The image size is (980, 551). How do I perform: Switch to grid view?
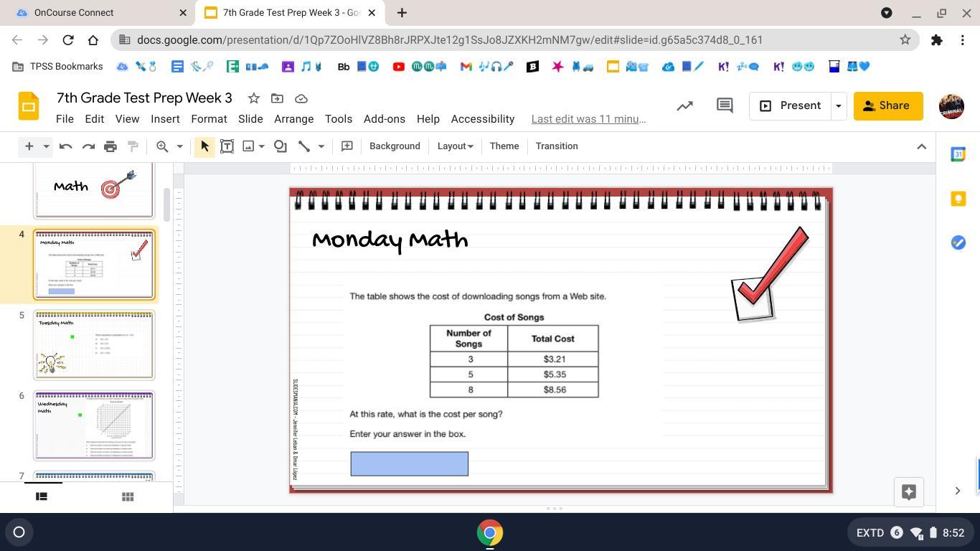click(x=128, y=496)
